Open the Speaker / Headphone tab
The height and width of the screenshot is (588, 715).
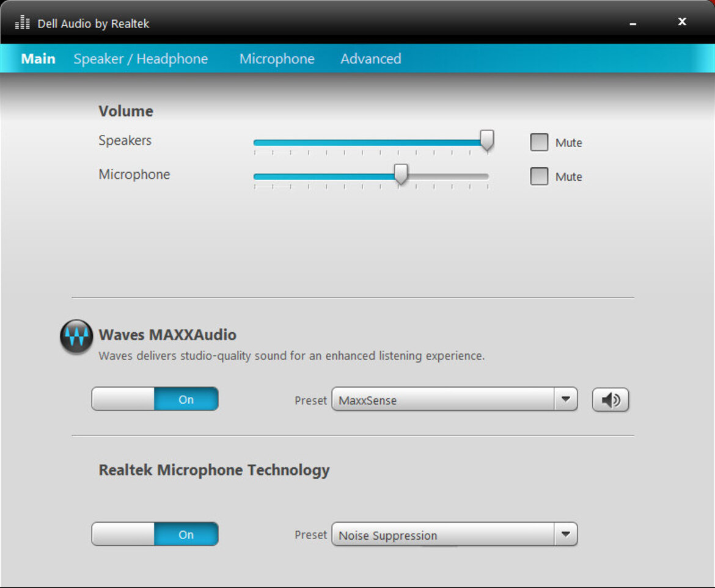141,59
